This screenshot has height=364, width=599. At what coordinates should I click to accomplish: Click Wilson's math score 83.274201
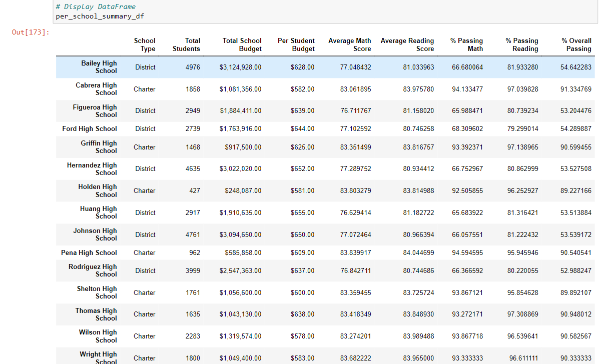point(356,336)
